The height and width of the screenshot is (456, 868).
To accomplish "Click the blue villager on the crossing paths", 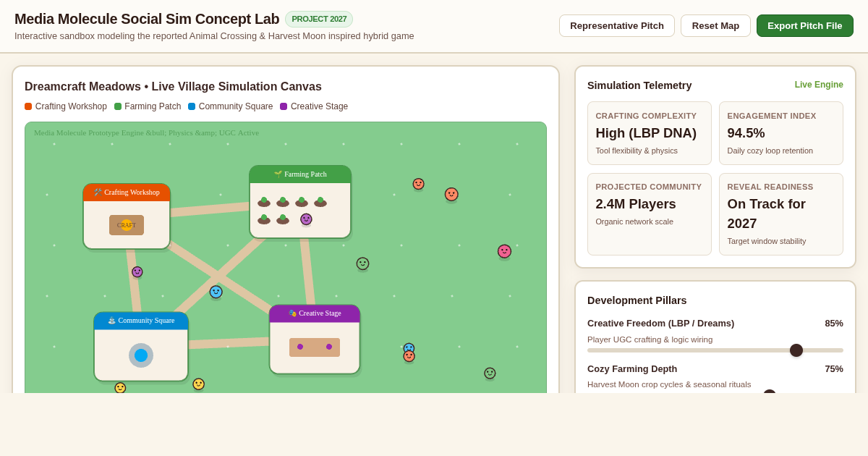I will [x=216, y=292].
